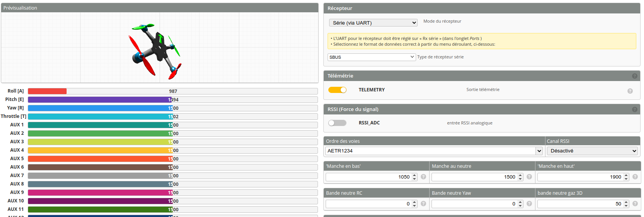Open the Mode du récepteur dropdown
The image size is (644, 217).
click(373, 23)
